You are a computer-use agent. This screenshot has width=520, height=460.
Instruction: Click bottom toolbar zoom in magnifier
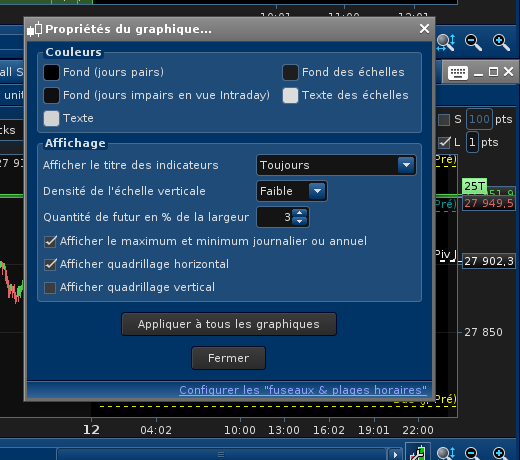[500, 453]
